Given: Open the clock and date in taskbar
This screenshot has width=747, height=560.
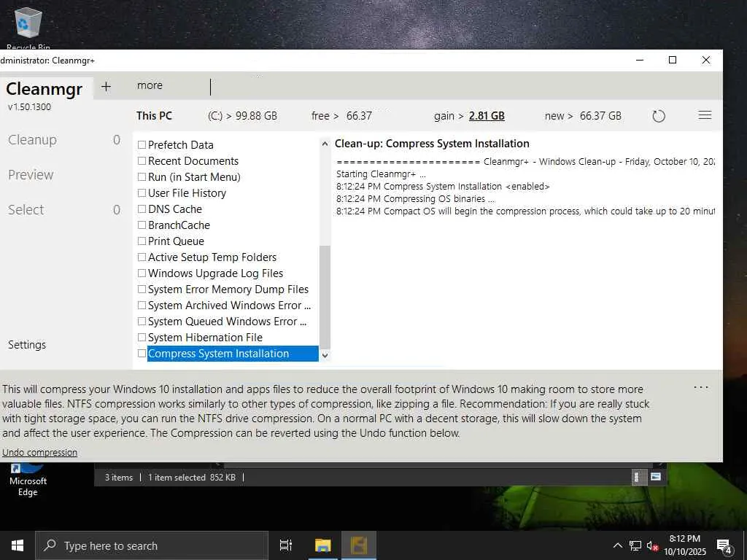Looking at the screenshot, I should tap(684, 545).
